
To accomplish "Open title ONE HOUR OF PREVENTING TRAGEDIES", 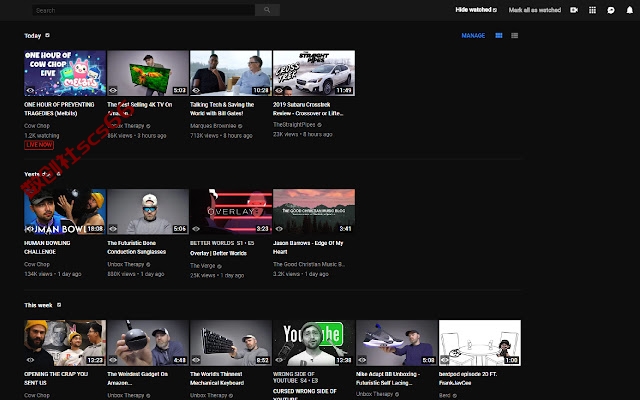I will (59, 109).
